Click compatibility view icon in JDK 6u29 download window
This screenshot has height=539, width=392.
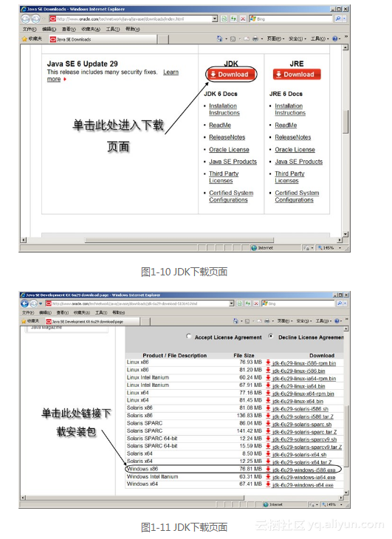point(239,303)
